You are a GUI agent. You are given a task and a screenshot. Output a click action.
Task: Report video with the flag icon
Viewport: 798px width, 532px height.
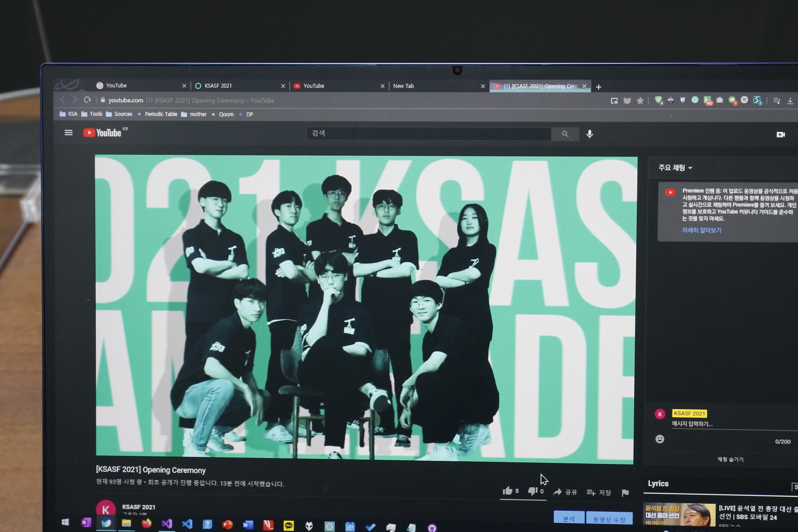[625, 493]
